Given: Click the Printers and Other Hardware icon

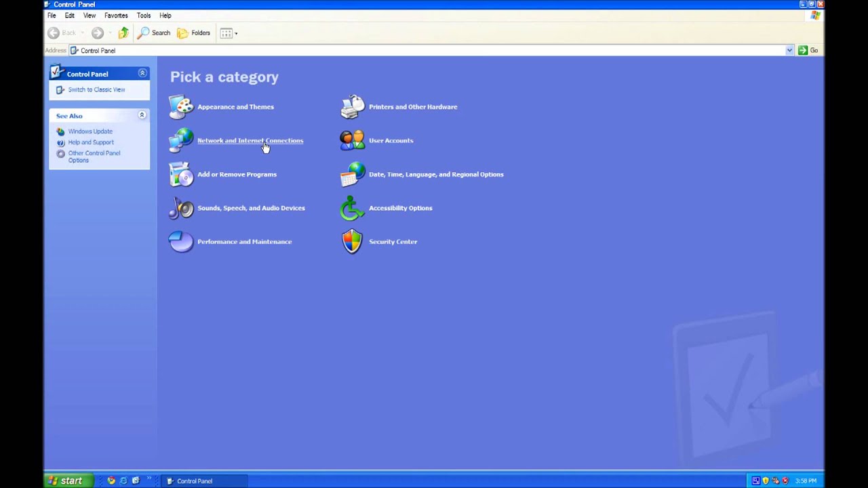Looking at the screenshot, I should click(352, 106).
